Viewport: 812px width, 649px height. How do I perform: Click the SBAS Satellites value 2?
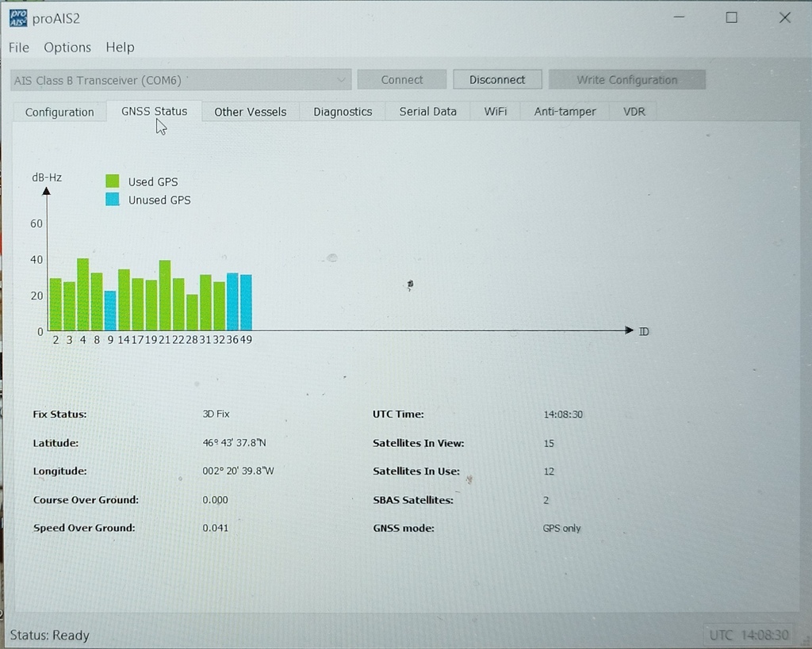point(546,501)
